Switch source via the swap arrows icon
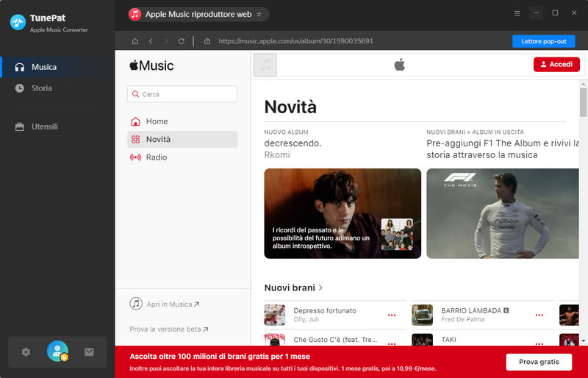Image resolution: width=588 pixels, height=378 pixels. tap(259, 14)
